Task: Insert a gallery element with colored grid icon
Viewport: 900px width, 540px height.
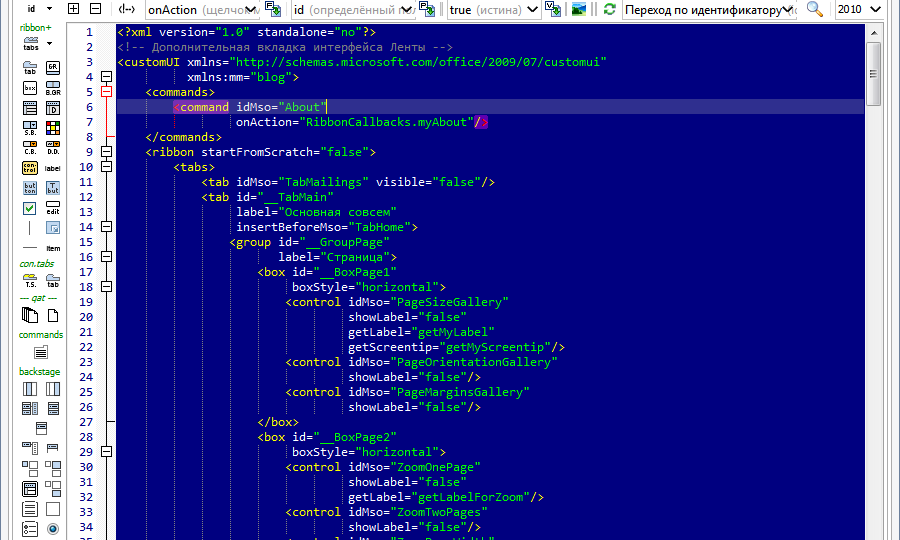Action: [x=53, y=128]
